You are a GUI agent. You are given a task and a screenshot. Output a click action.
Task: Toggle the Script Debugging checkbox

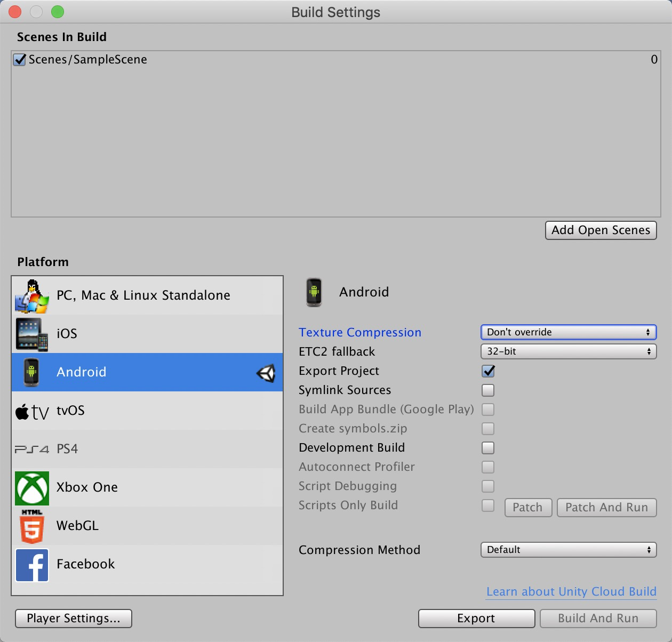click(488, 486)
